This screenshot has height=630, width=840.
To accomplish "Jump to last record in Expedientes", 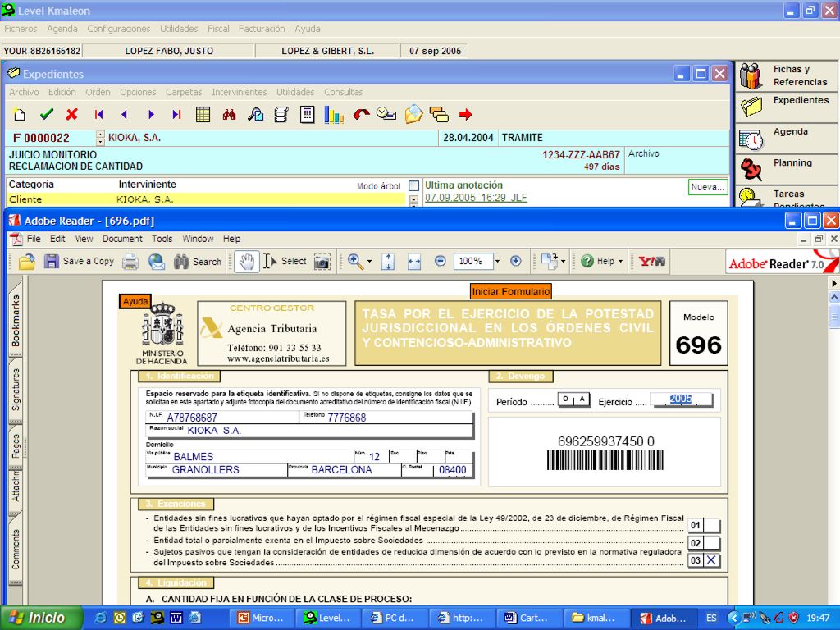I will pyautogui.click(x=177, y=114).
